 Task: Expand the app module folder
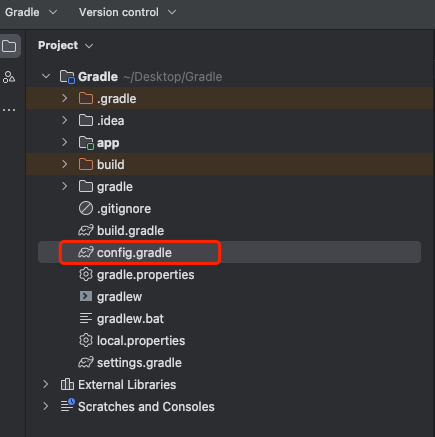tap(65, 142)
